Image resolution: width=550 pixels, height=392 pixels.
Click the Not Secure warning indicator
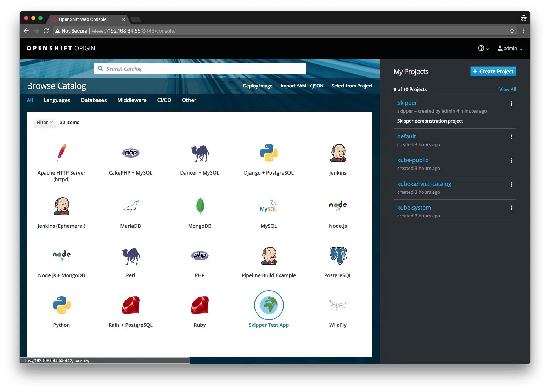(x=71, y=31)
